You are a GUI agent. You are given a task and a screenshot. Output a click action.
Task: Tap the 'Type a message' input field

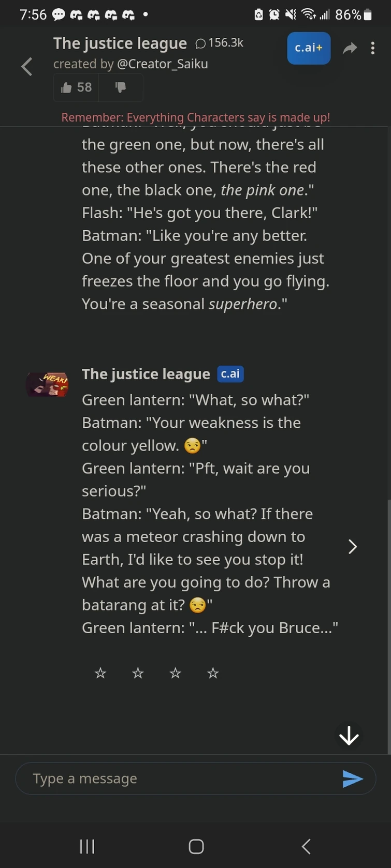155,778
